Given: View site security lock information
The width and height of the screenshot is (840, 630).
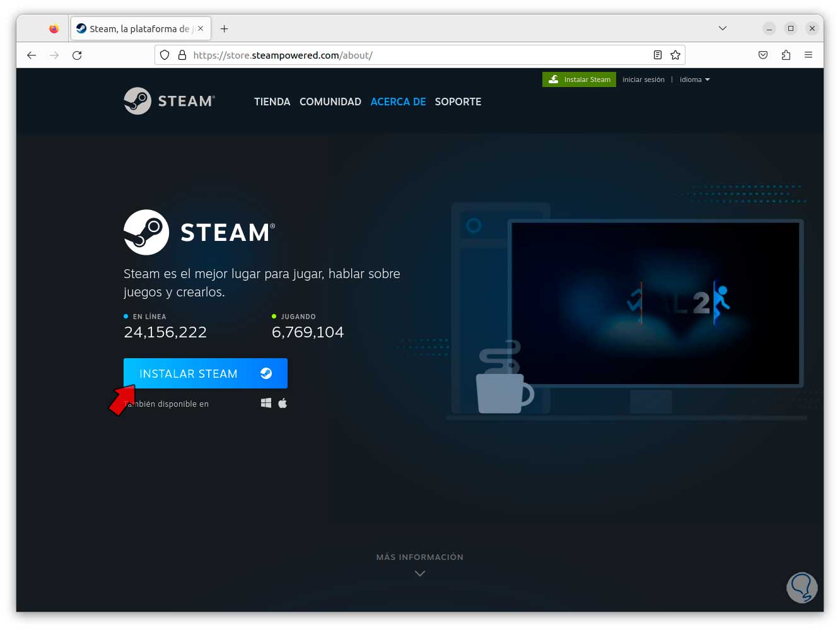Looking at the screenshot, I should click(182, 55).
